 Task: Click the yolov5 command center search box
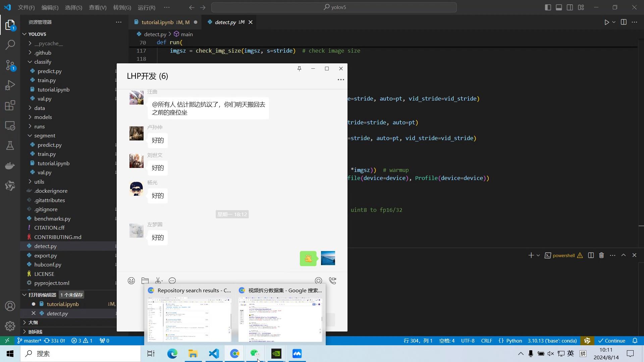coord(334,7)
